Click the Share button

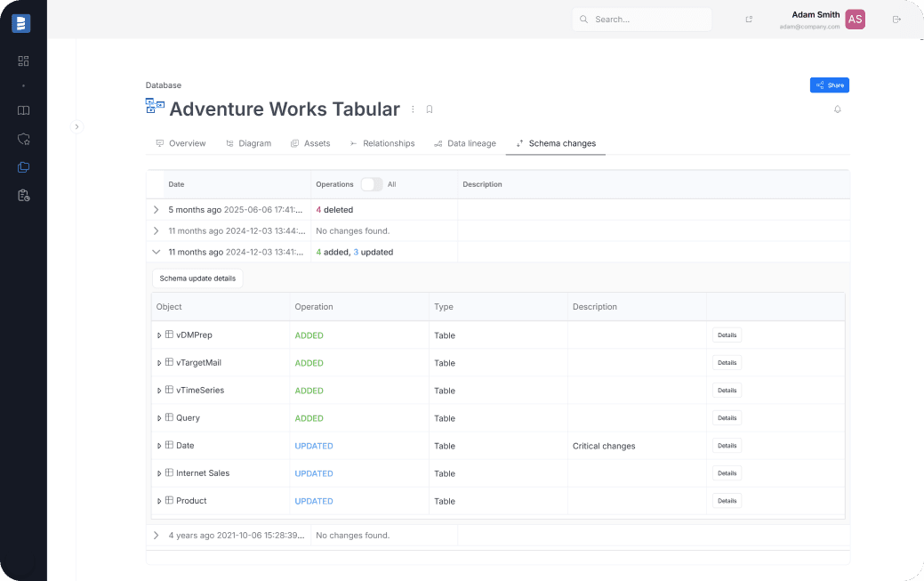coord(829,85)
